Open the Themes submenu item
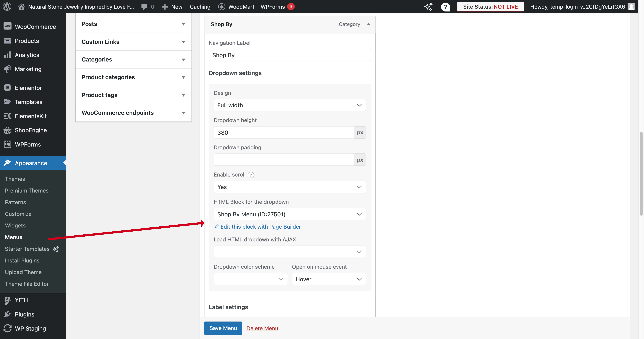The width and height of the screenshot is (644, 339). pyautogui.click(x=15, y=179)
